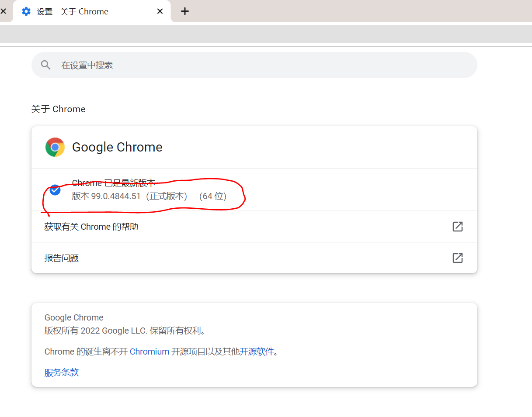This screenshot has height=417, width=532.
Task: Click the settings gear icon on the tab
Action: point(26,11)
